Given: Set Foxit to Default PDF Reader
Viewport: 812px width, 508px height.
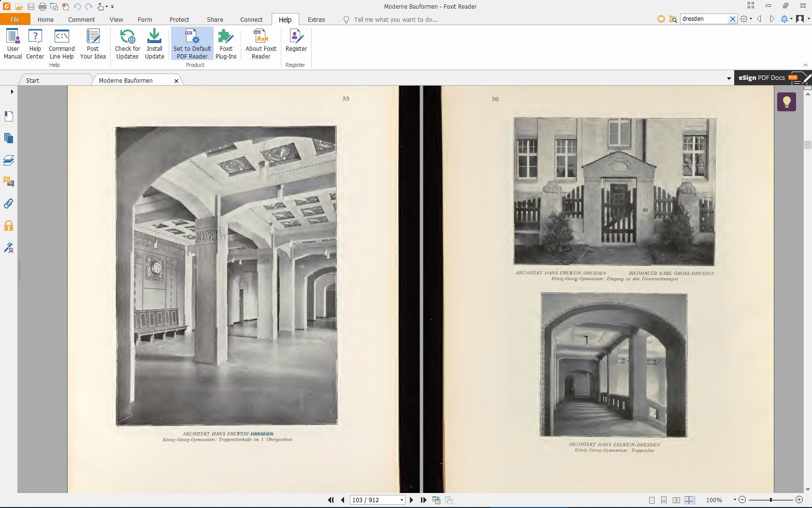Looking at the screenshot, I should pos(192,44).
